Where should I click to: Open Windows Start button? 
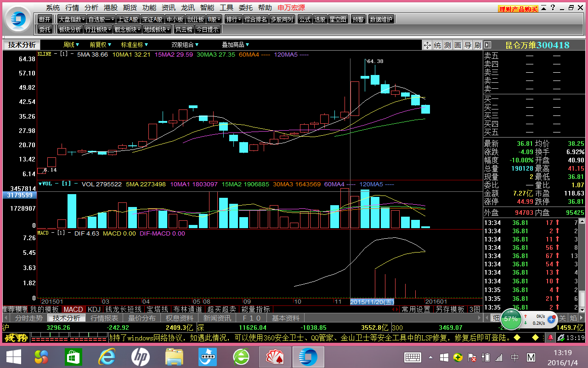13,357
